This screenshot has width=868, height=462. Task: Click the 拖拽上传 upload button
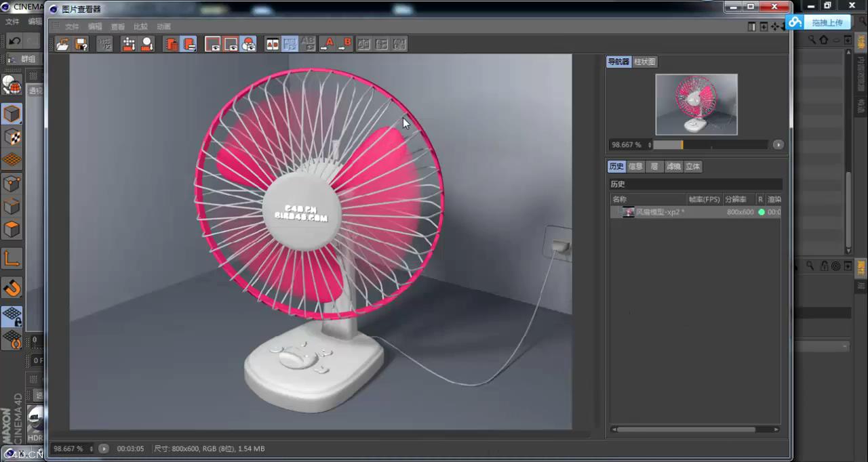pos(828,22)
